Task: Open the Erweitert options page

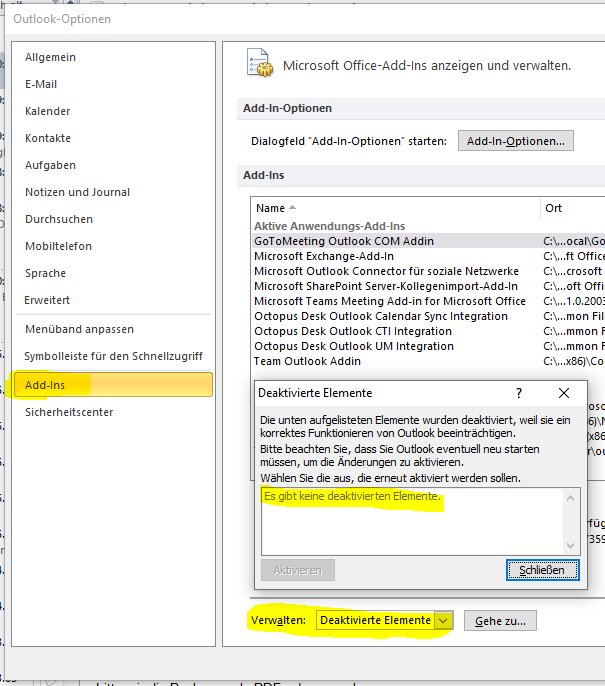Action: [47, 300]
